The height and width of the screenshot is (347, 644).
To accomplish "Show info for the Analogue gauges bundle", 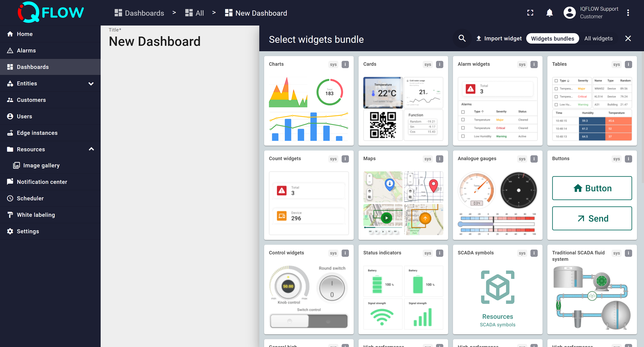I will [x=534, y=159].
